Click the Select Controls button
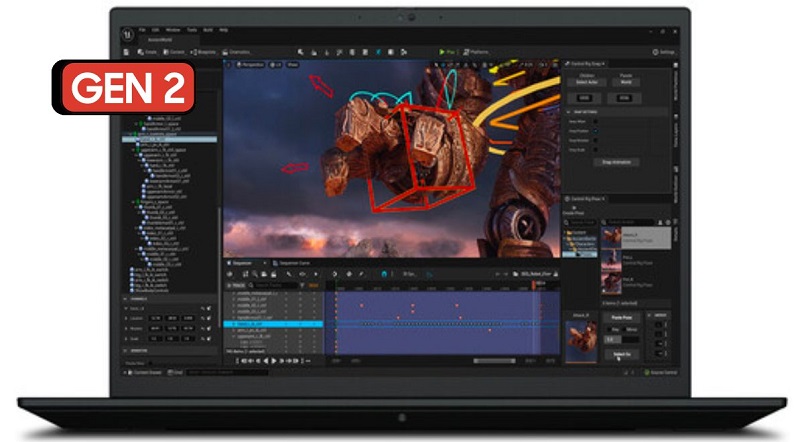Viewport: 800px width, 442px height. pyautogui.click(x=621, y=354)
